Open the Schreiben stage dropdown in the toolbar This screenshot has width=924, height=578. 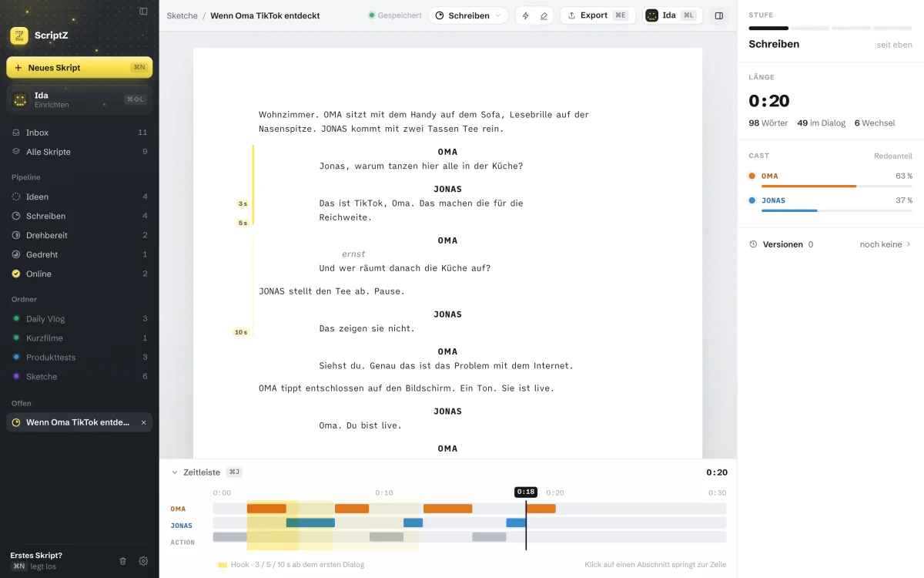468,15
